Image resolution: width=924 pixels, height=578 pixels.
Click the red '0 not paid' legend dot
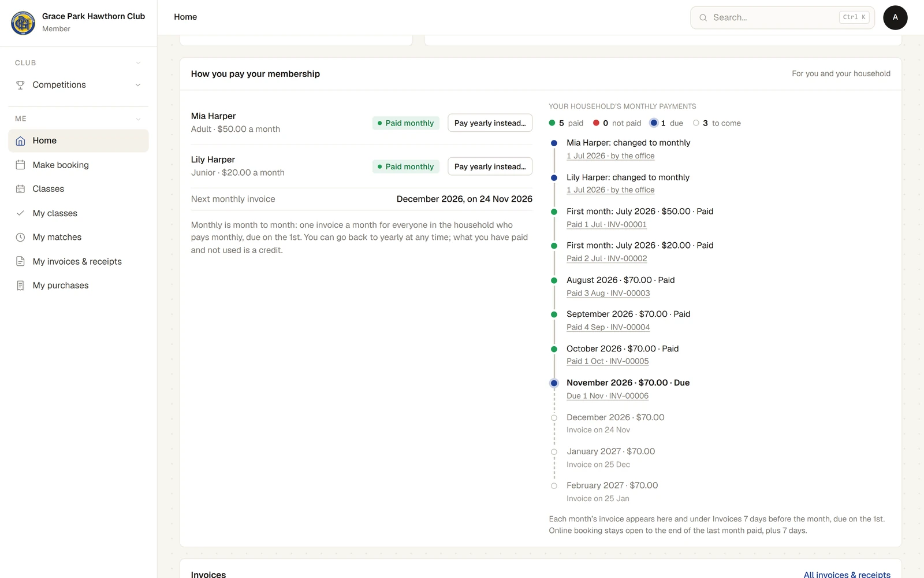tap(596, 123)
